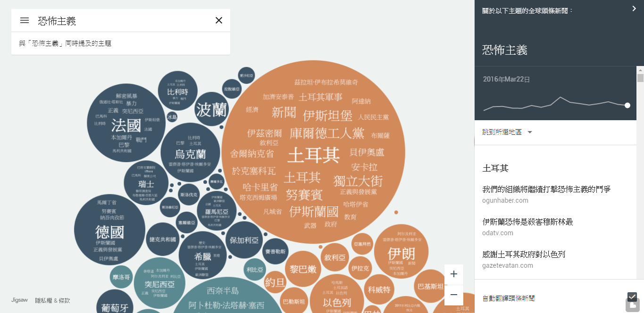644x313 pixels.
Task: Click 庫爾德工人黨 in the Turkey bubble
Action: [327, 133]
